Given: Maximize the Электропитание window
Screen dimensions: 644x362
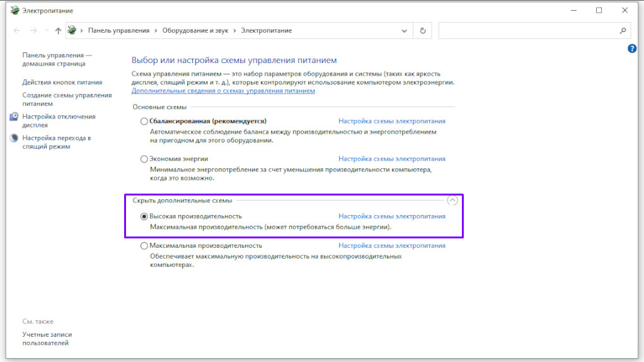Looking at the screenshot, I should (x=599, y=10).
